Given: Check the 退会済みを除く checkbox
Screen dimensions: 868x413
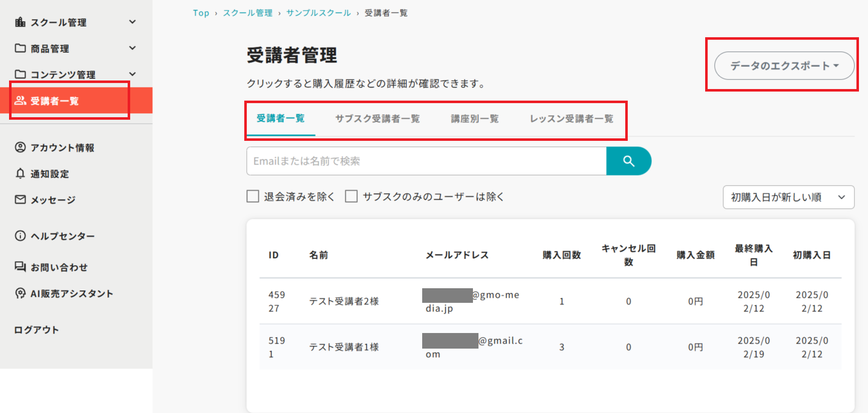Looking at the screenshot, I should coord(253,196).
